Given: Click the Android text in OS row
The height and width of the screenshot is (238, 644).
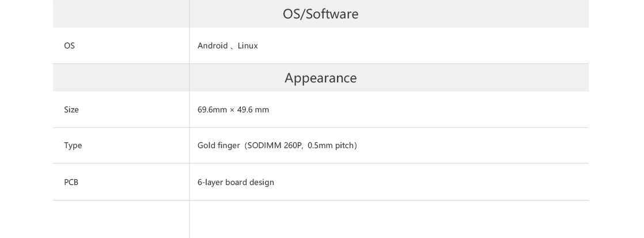Looking at the screenshot, I should click(x=213, y=46).
